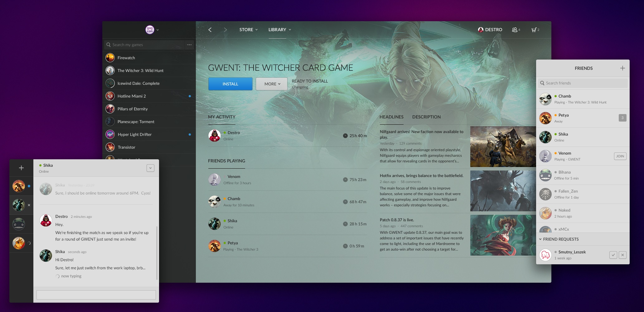Screen dimensions: 644x312
Task: Open Petya chat avatar in chat sidebar
Action: [x=19, y=186]
